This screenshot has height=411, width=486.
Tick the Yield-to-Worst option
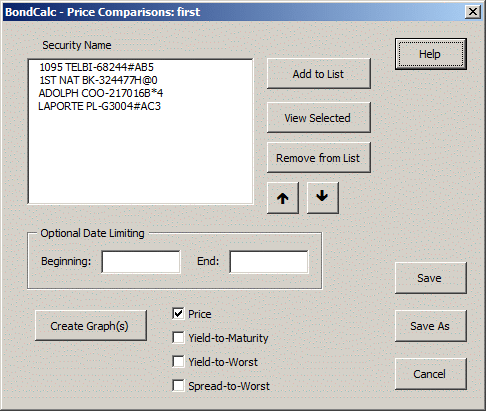tap(178, 362)
